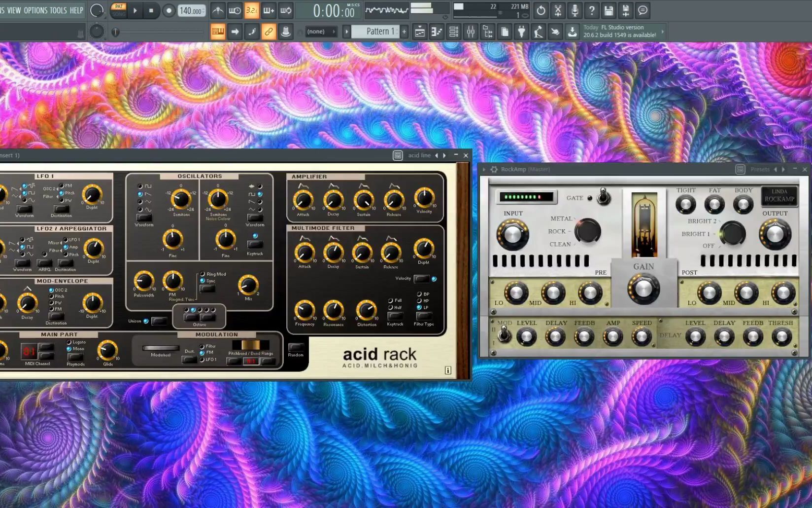This screenshot has height=508, width=812.
Task: Flip the GATE toggle switch in RockAmp
Action: pos(603,197)
